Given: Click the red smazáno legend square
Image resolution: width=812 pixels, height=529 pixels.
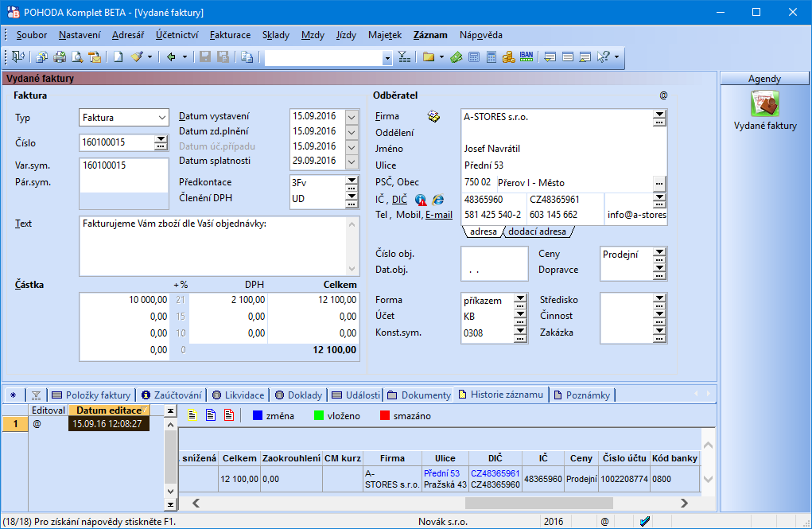Looking at the screenshot, I should click(385, 415).
